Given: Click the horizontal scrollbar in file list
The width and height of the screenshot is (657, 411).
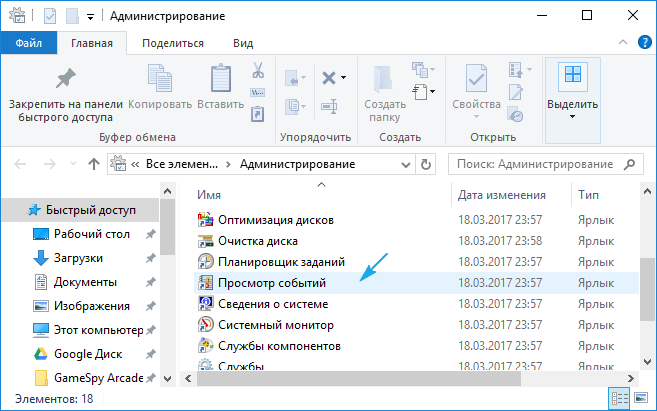Looking at the screenshot, I should 400,378.
